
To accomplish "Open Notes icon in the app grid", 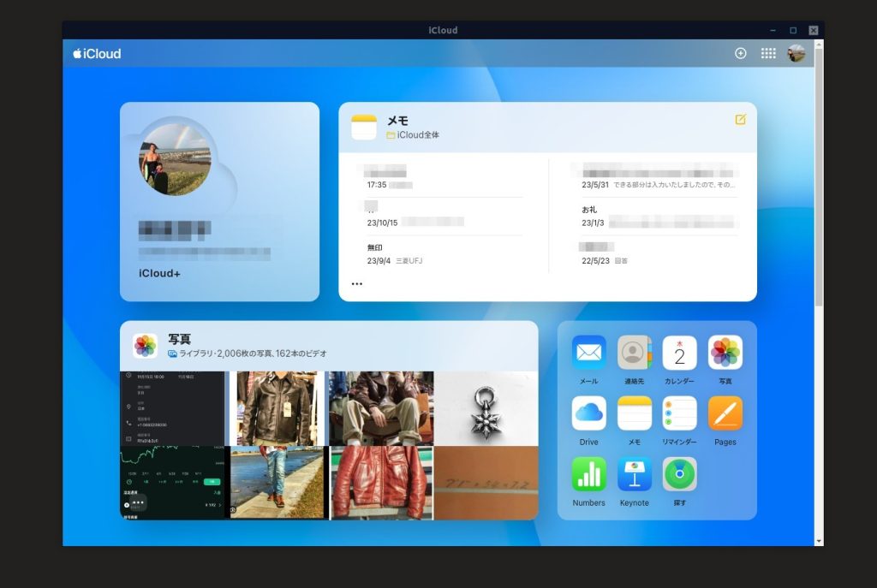I will pos(635,413).
